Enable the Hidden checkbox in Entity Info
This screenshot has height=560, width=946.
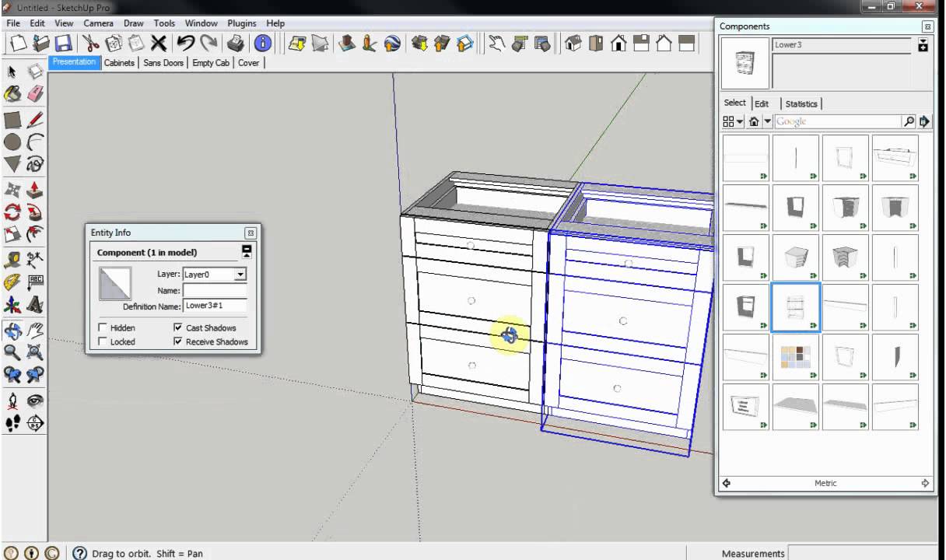pos(103,327)
